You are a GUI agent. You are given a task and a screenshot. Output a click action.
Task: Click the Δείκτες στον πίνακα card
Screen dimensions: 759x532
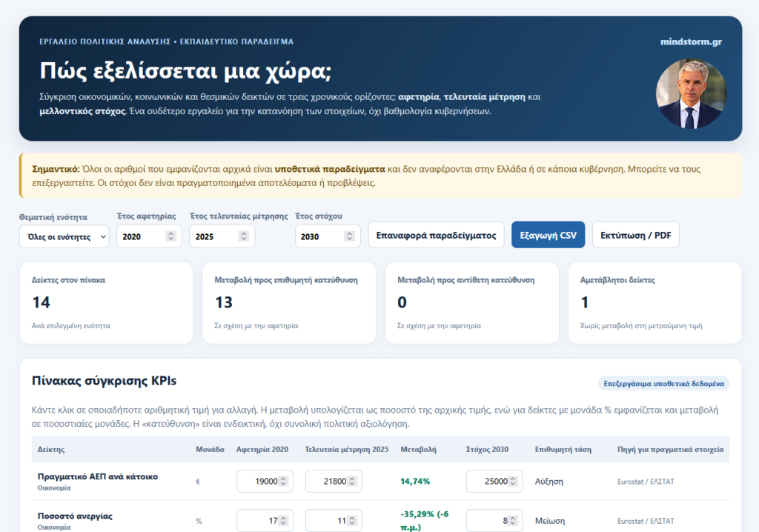[106, 303]
